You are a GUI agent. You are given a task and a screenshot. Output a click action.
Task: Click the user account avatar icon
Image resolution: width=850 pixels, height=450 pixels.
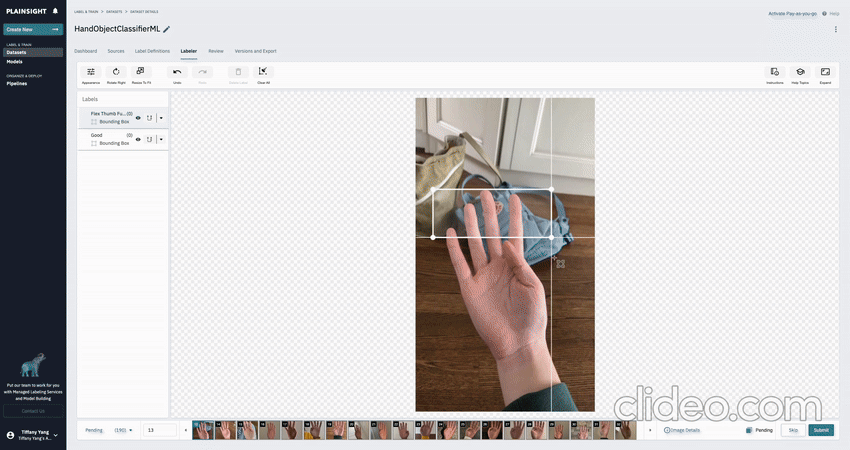click(10, 435)
